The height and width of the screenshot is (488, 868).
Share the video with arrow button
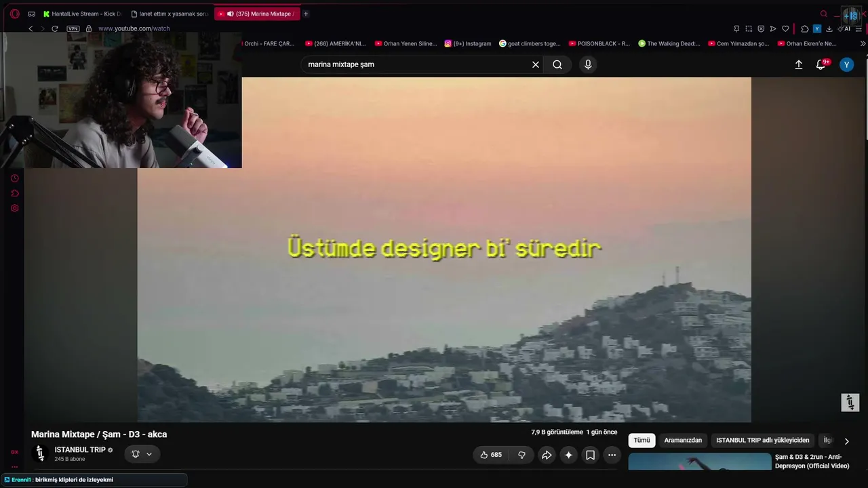[x=547, y=455]
